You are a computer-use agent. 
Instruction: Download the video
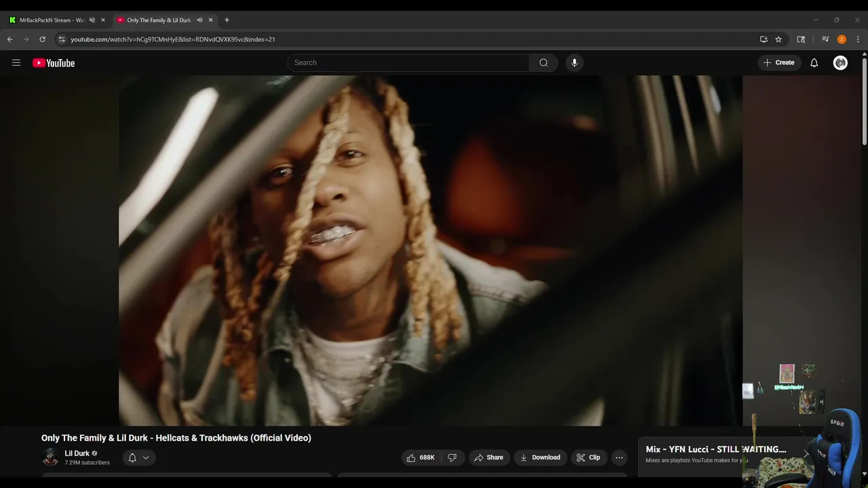pos(540,457)
